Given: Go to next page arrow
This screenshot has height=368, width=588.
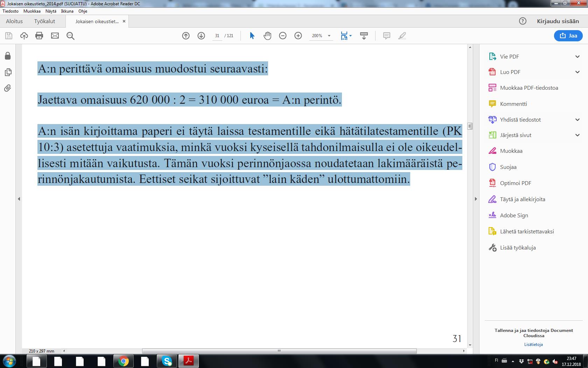Looking at the screenshot, I should click(201, 36).
